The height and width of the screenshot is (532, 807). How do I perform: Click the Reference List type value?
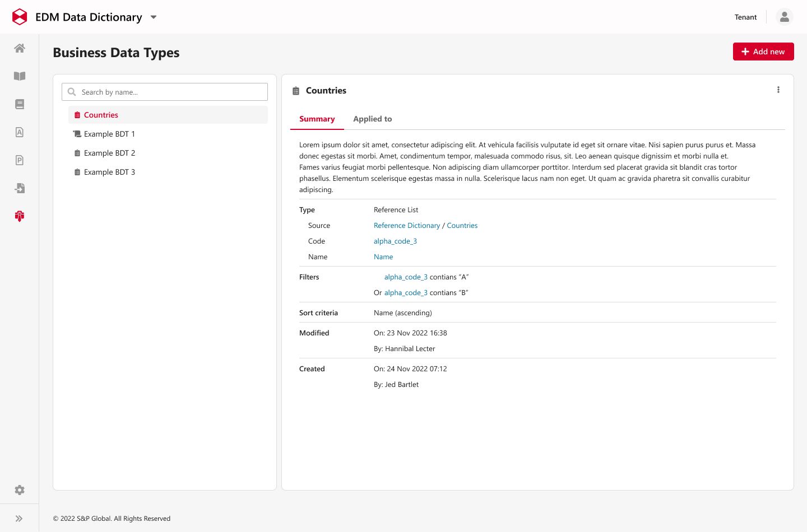(396, 210)
